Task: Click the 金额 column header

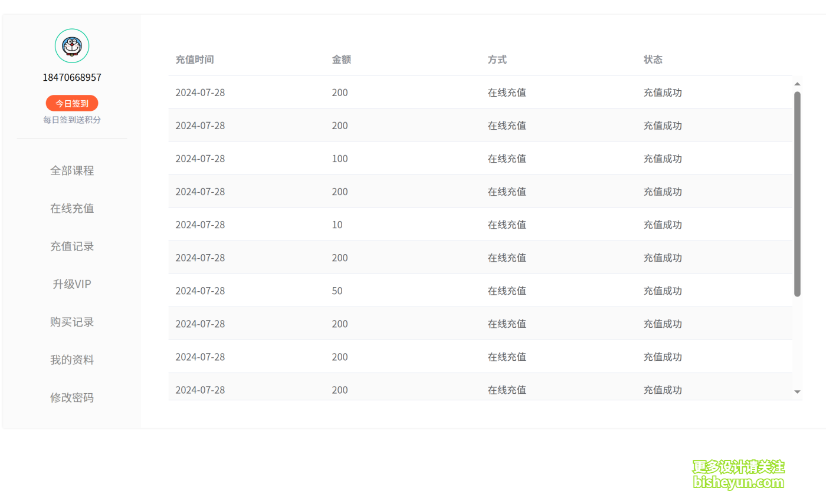Action: coord(342,60)
